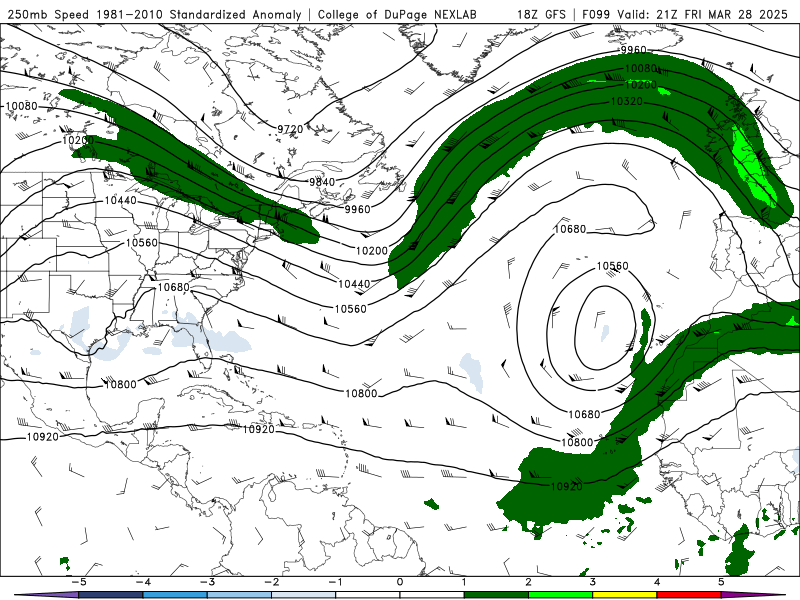Image resolution: width=800 pixels, height=600 pixels.
Task: Click the '9840' height contour label
Action: coord(322,182)
